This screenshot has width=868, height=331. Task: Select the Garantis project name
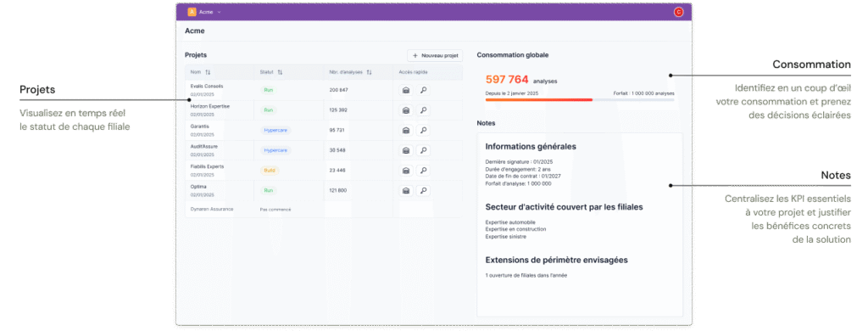(200, 126)
